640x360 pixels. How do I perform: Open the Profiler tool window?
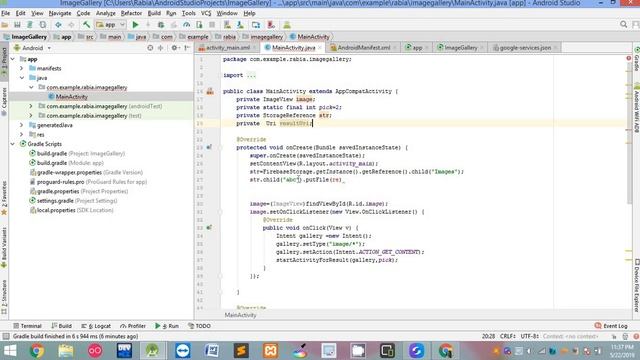(133, 326)
